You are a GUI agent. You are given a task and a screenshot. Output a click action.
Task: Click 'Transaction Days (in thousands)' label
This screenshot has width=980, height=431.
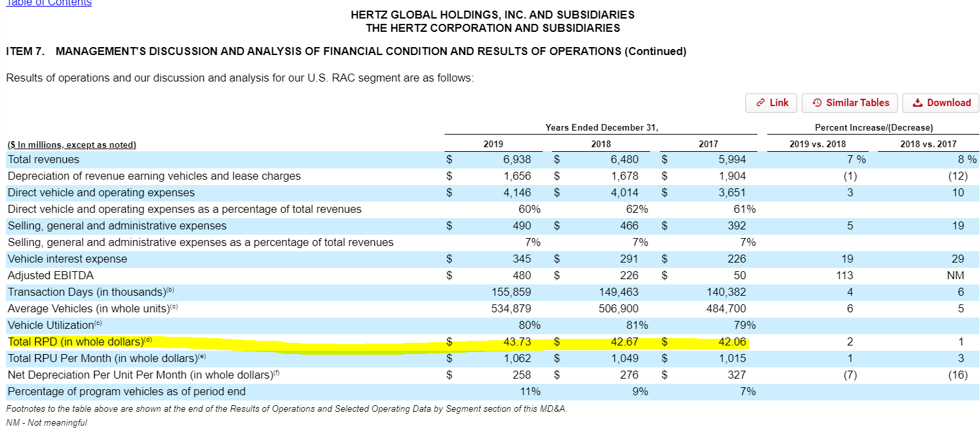click(x=91, y=292)
